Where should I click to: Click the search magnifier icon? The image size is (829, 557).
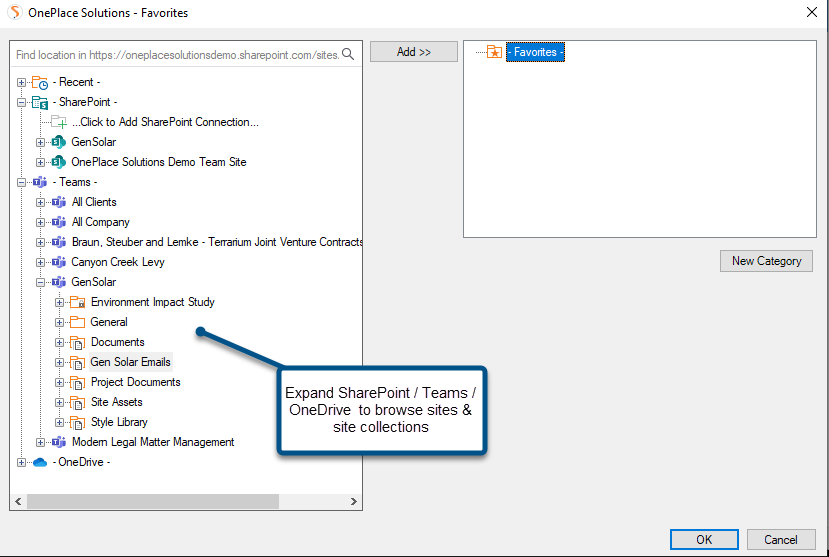click(348, 54)
